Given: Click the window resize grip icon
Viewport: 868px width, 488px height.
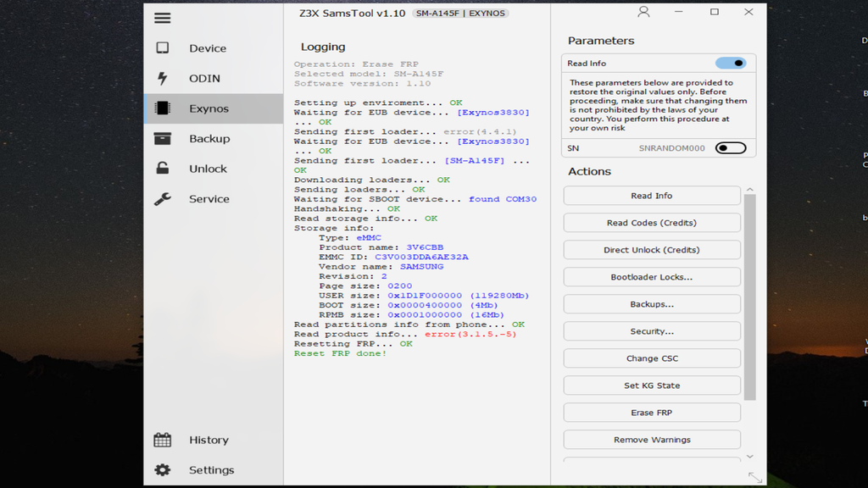Looking at the screenshot, I should 755,477.
